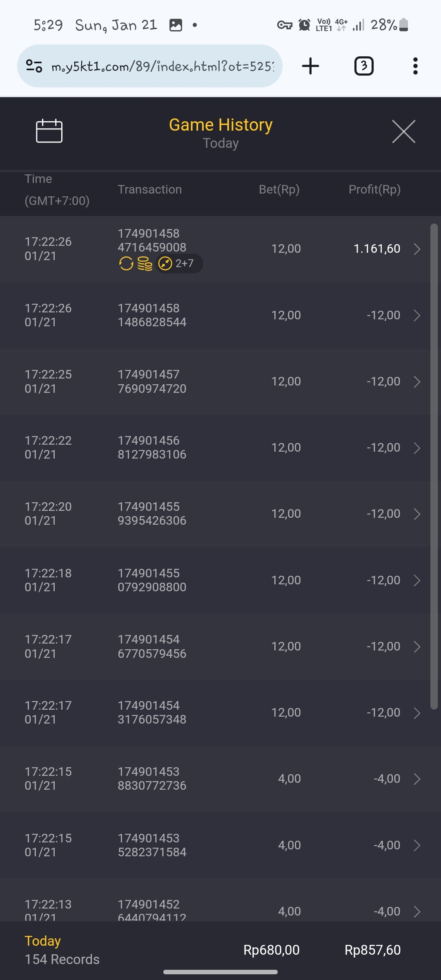Tap the image notification icon in status bar
Image resolution: width=441 pixels, height=980 pixels.
coord(176,25)
